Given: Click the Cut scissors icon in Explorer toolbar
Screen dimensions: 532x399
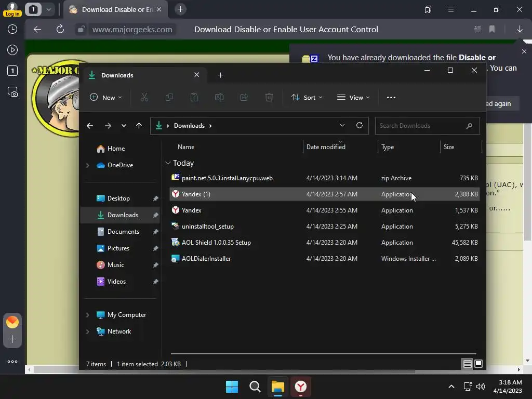Looking at the screenshot, I should coord(144,97).
